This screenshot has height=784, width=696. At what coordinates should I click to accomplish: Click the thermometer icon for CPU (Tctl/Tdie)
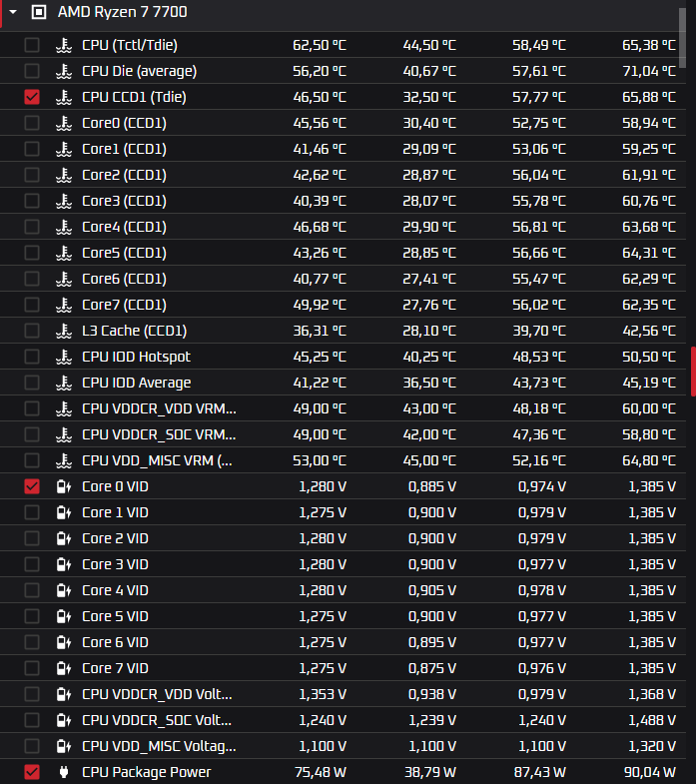(x=64, y=45)
